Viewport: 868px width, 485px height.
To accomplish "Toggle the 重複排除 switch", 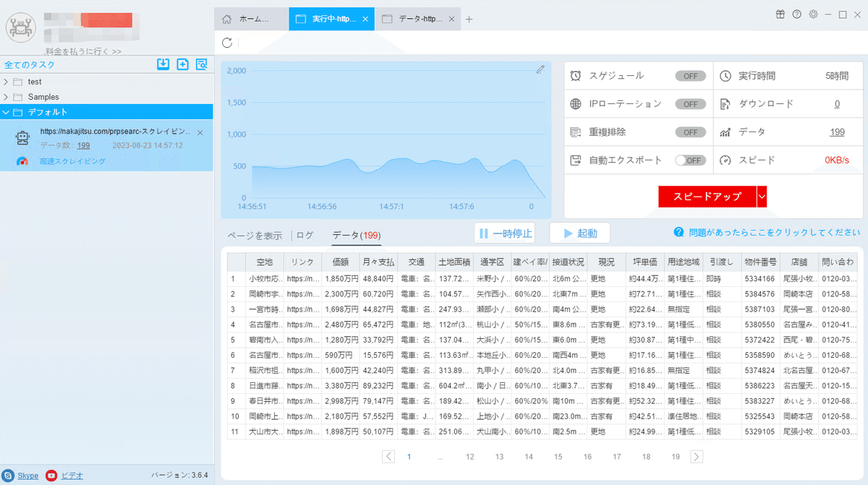I will click(x=691, y=132).
